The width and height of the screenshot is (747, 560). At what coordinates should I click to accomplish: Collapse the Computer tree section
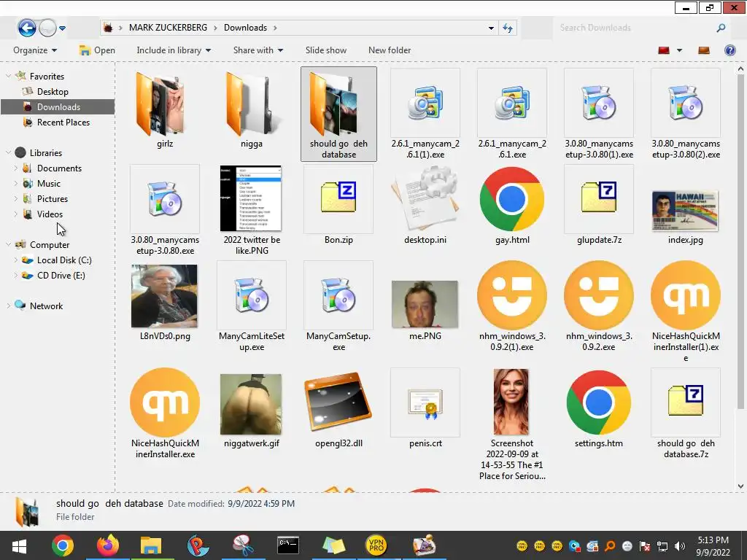coord(8,245)
